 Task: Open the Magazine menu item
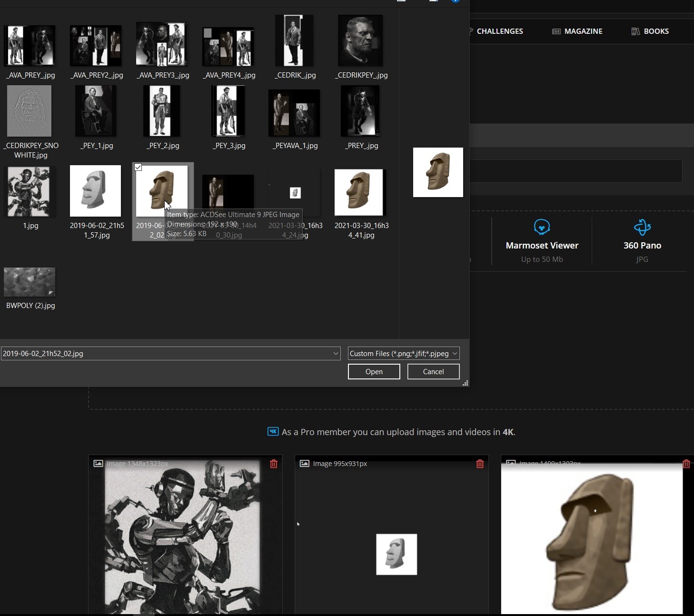pos(577,31)
